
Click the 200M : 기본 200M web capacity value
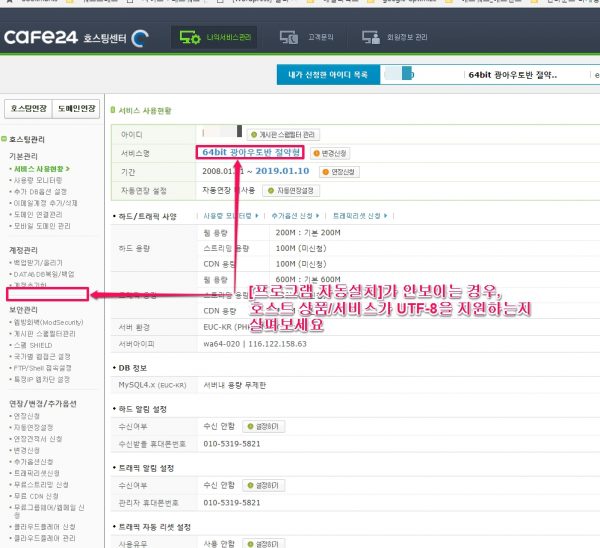tap(308, 233)
